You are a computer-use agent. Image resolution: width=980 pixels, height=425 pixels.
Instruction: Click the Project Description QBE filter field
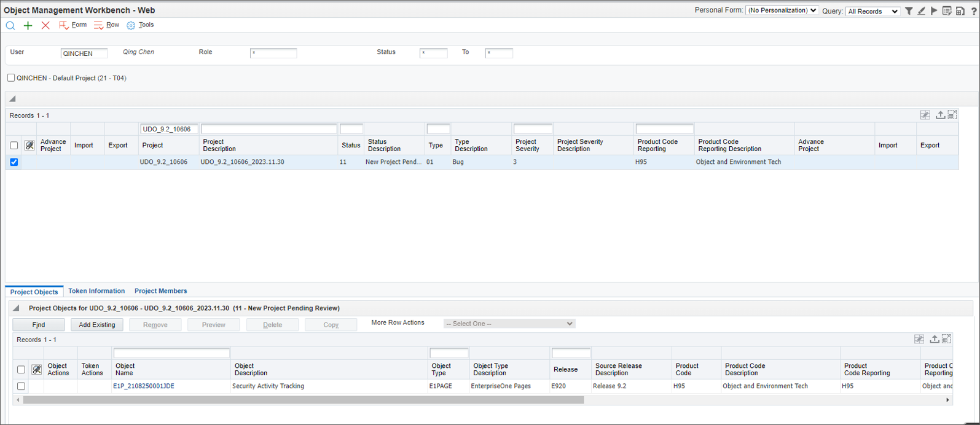pyautogui.click(x=269, y=129)
